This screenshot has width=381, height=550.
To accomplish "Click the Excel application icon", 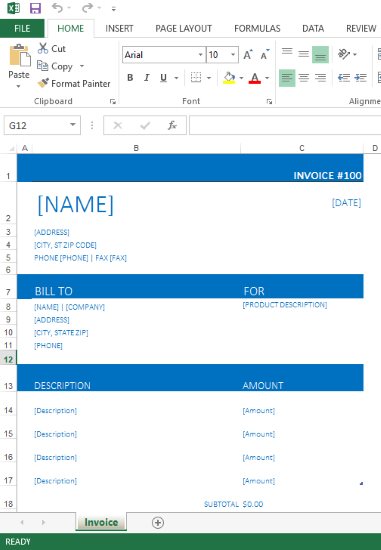I will tap(13, 8).
